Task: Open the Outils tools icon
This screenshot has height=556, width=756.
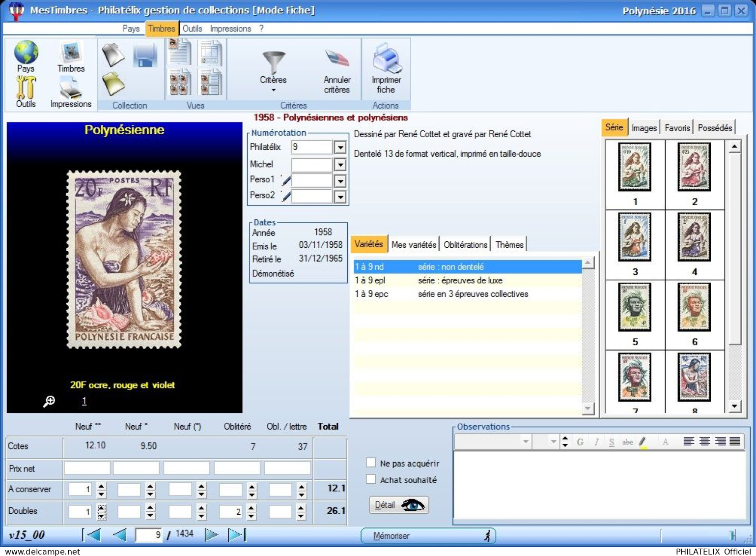Action: point(26,88)
